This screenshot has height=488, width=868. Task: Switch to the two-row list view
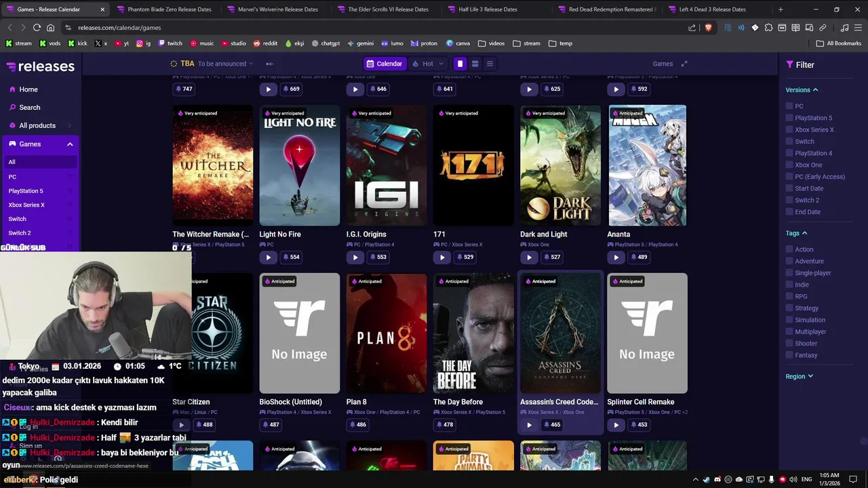[x=475, y=64]
